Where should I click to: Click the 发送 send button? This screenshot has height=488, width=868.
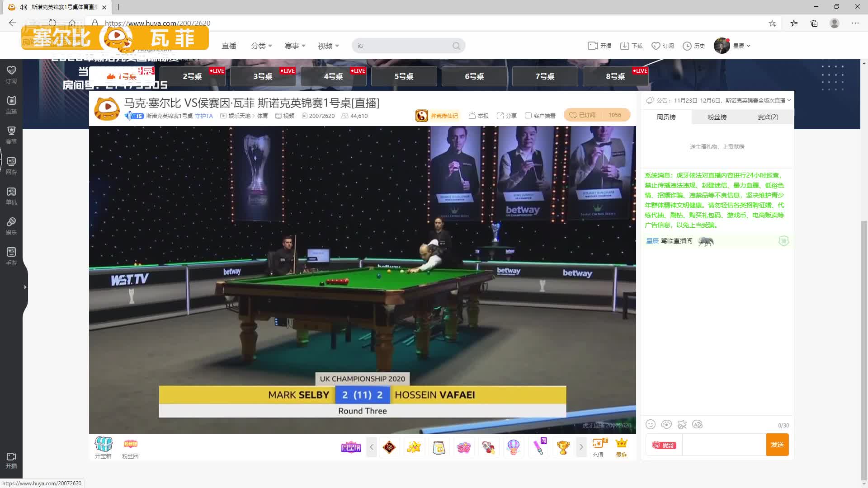click(778, 445)
